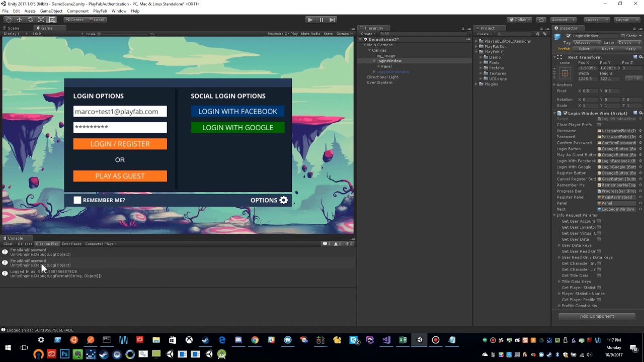The image size is (644, 362).
Task: Select the Rotate tool
Action: tap(30, 20)
